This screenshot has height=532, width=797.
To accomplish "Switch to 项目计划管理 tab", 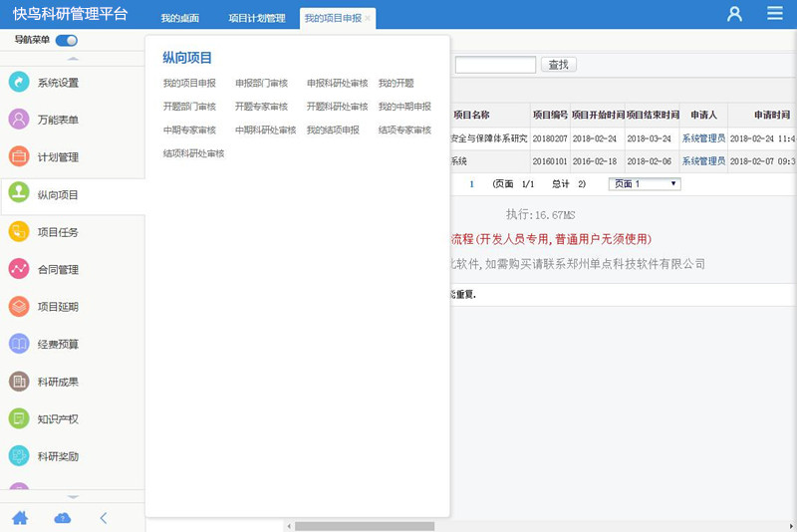I will click(x=257, y=18).
